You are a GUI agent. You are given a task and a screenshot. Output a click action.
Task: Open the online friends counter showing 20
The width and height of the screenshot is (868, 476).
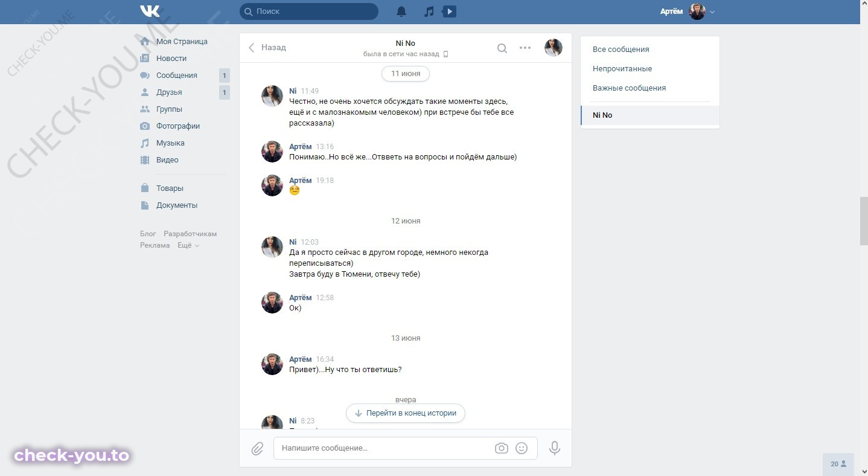[838, 464]
